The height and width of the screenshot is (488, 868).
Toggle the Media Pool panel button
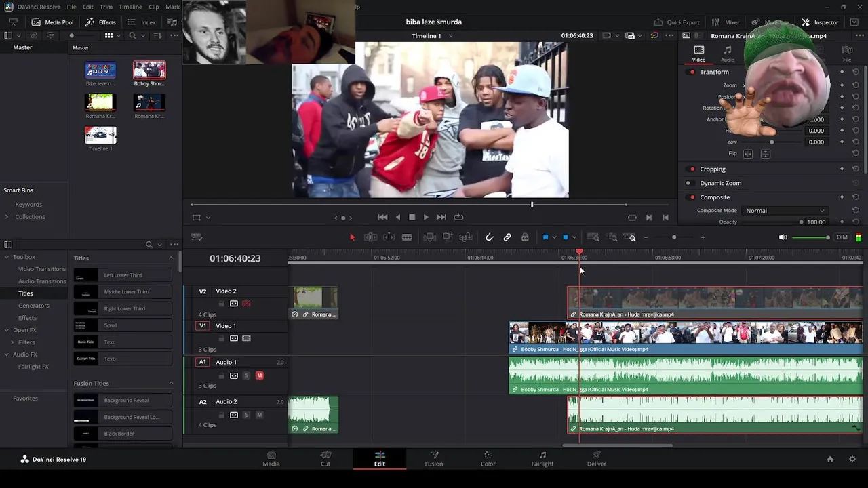[53, 22]
